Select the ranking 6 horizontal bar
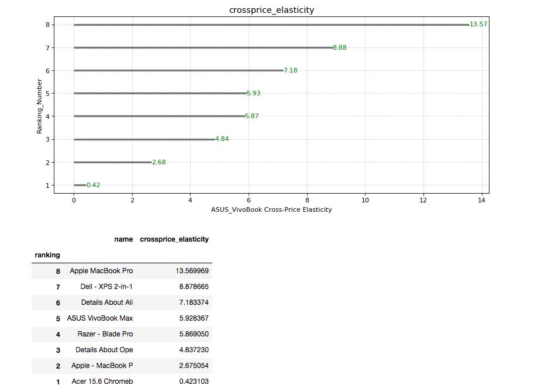The image size is (548, 392). pos(178,70)
